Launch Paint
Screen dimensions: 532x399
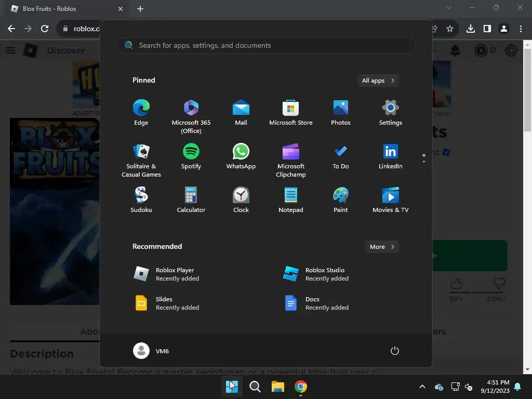coord(341,200)
